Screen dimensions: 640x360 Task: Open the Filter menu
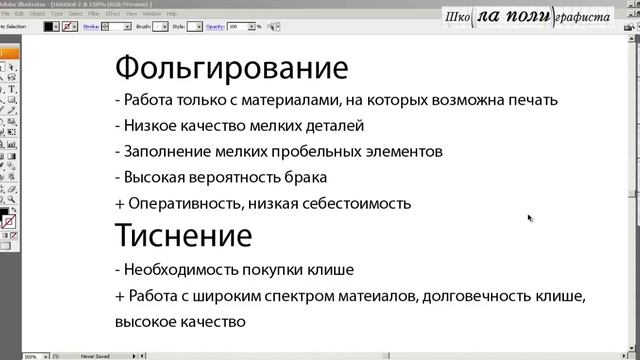point(94,14)
